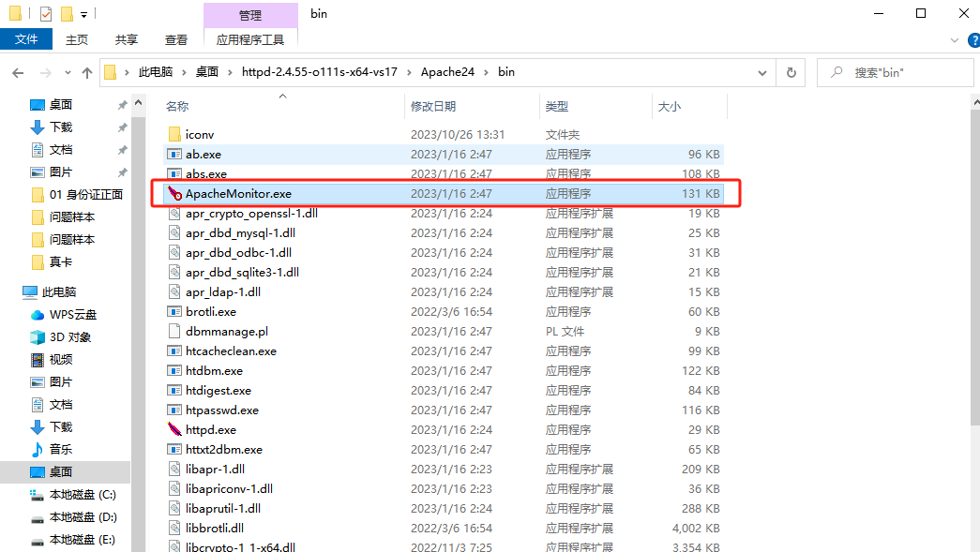Open the Help question mark icon
Image resolution: width=980 pixels, height=552 pixels.
point(973,40)
